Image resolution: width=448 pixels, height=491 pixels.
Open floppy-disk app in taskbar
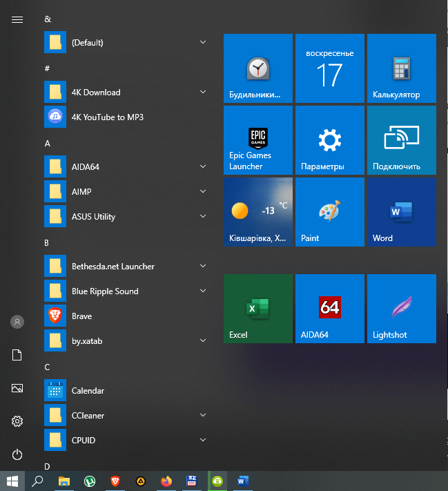(191, 481)
